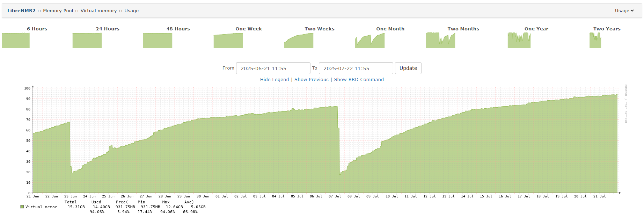Click the Show Previous link
644x217 pixels.
tap(312, 80)
